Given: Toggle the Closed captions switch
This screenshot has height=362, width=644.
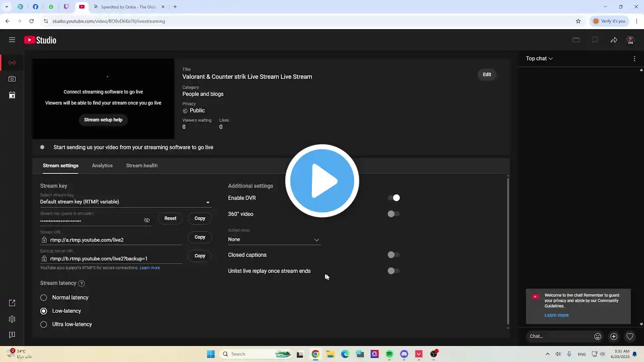Looking at the screenshot, I should click(393, 255).
